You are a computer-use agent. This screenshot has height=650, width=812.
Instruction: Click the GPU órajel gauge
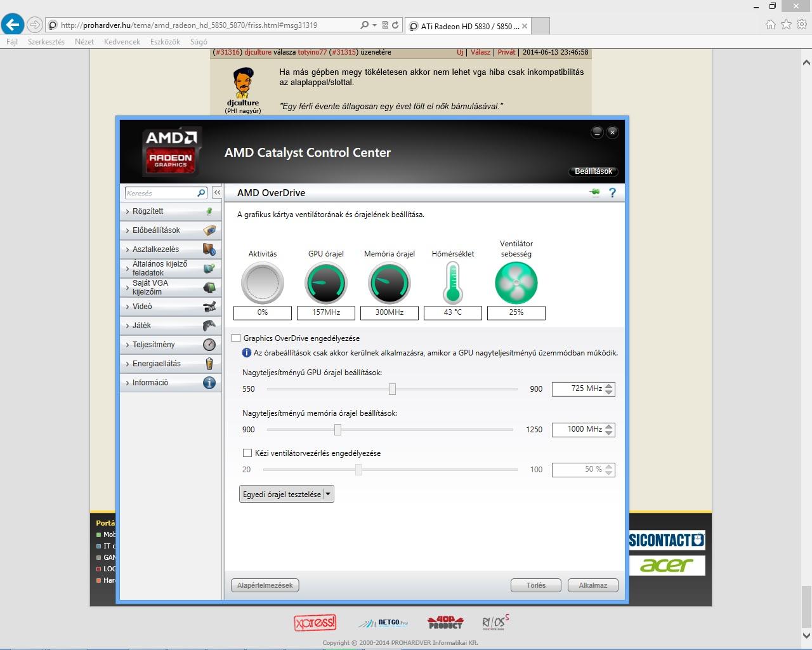click(326, 283)
